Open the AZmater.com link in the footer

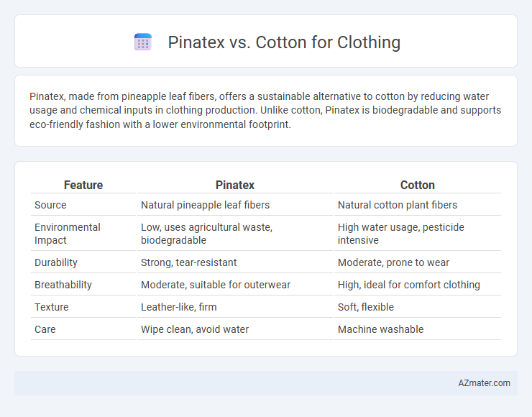(484, 383)
